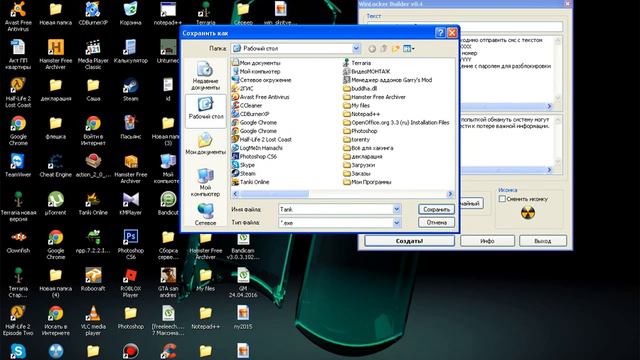Click the Clownfish desktop icon
640x360 pixels.
coord(18,242)
